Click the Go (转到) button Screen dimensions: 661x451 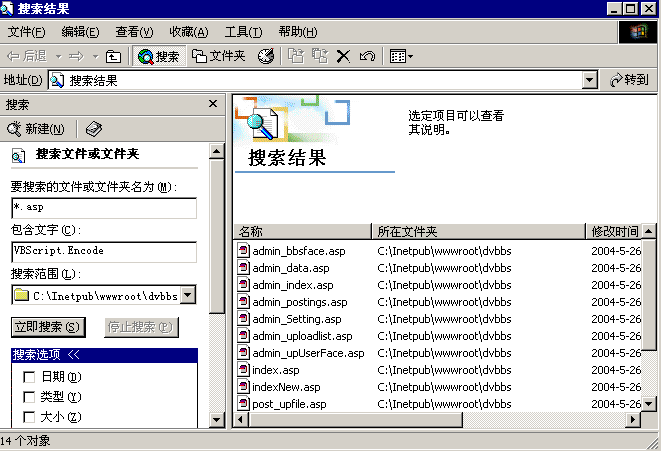629,80
